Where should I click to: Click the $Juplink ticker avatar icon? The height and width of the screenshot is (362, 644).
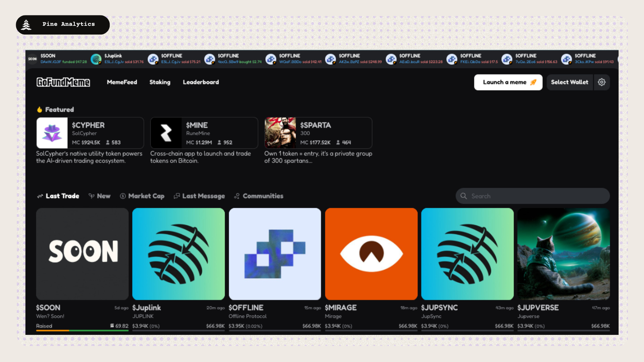click(96, 59)
